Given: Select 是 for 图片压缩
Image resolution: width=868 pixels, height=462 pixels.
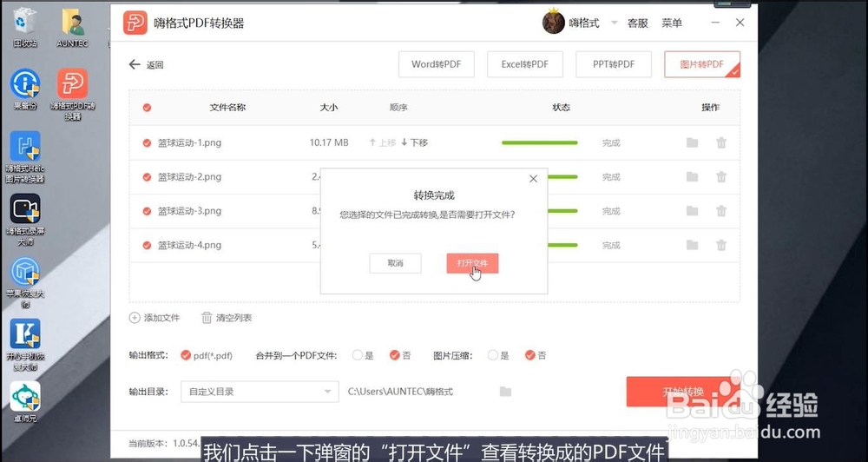Looking at the screenshot, I should tap(498, 356).
